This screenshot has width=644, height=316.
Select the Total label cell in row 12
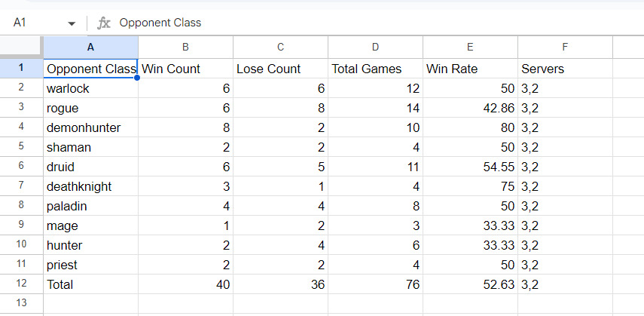(91, 284)
